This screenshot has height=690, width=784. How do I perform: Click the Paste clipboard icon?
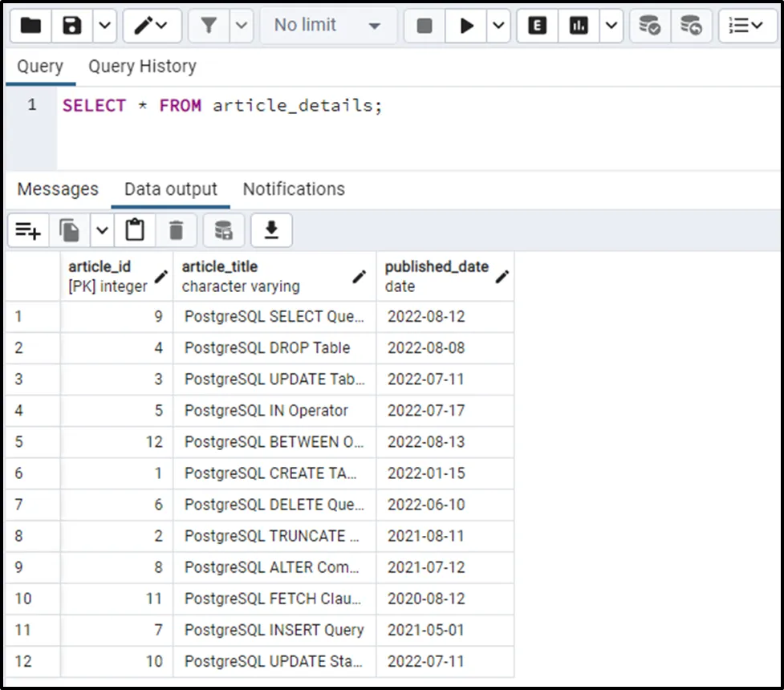click(x=135, y=231)
